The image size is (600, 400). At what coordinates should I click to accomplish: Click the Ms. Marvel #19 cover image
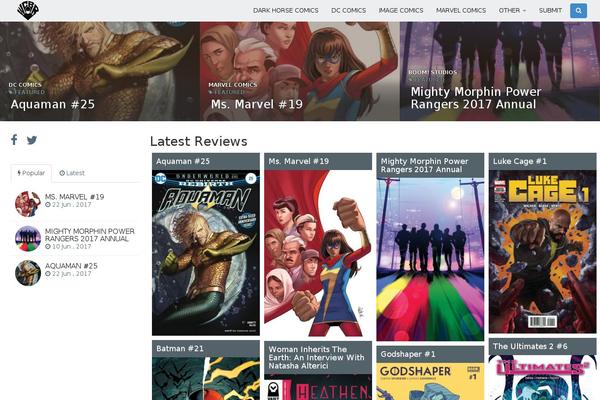pyautogui.click(x=318, y=253)
